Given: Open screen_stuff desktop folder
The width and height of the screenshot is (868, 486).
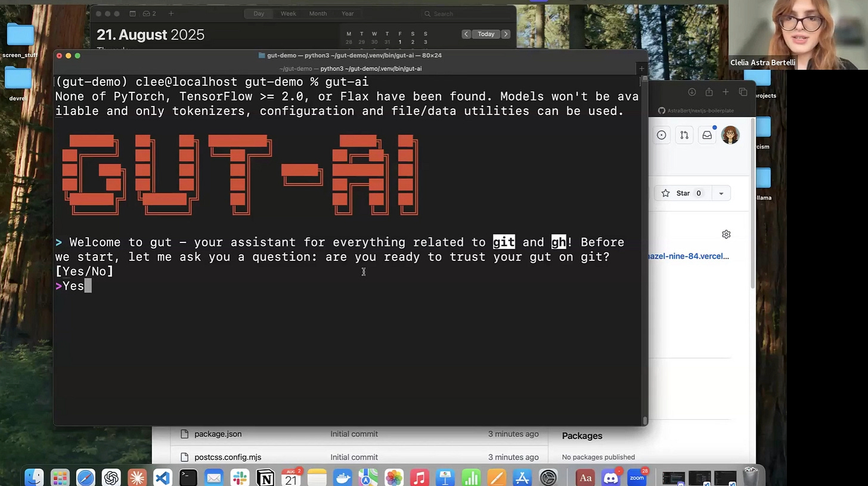Looking at the screenshot, I should coord(20,40).
